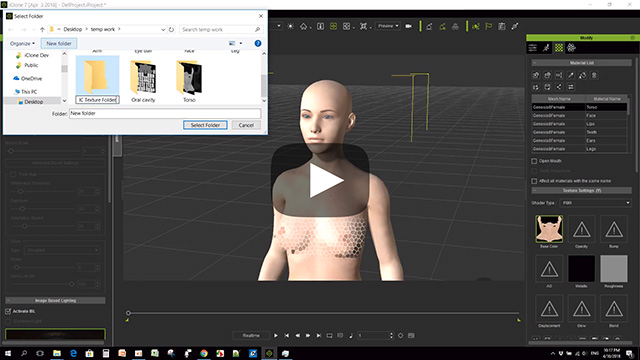
Task: Select the Base Color texture thumbnail
Action: 549,229
